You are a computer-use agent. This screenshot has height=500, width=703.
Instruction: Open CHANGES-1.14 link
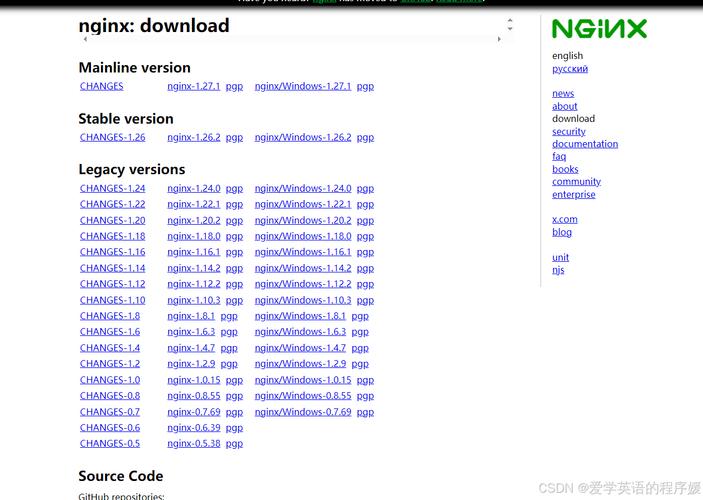coord(113,268)
